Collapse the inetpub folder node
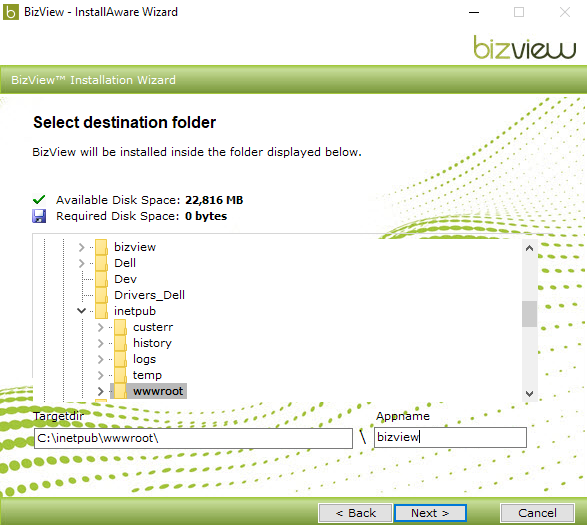Screen dimensions: 587x525 click(x=82, y=311)
